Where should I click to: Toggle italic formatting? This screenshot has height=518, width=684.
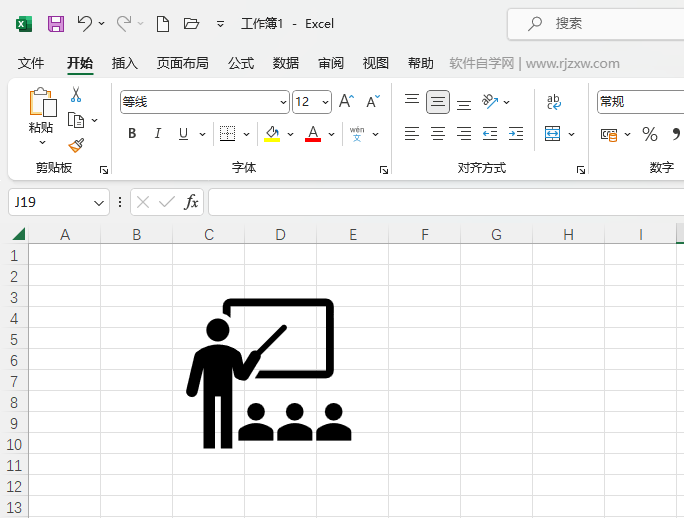pos(157,134)
